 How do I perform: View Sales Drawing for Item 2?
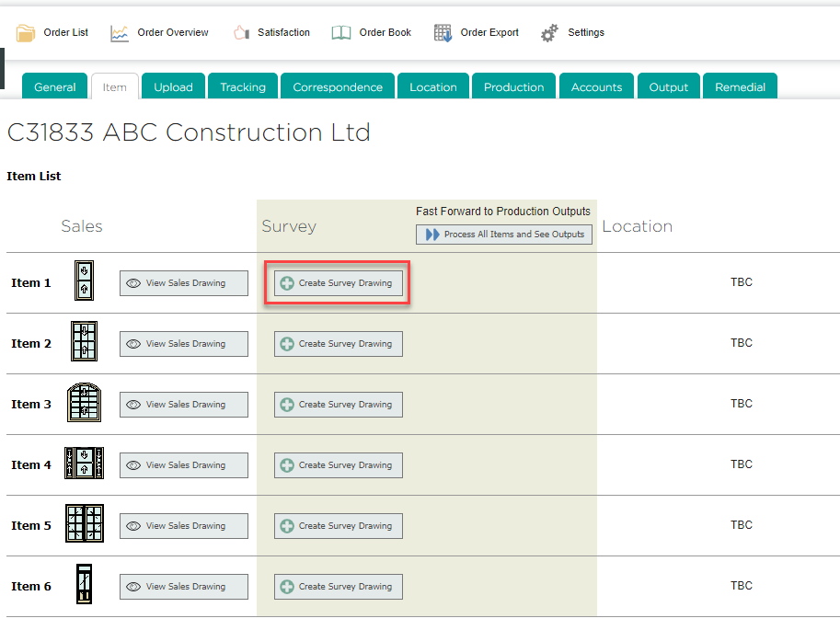click(184, 344)
